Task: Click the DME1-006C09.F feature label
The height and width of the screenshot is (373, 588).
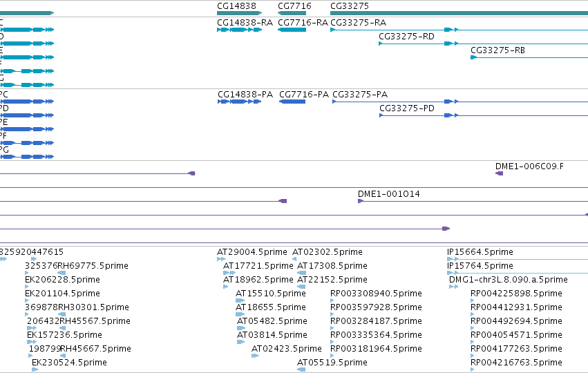Action: point(529,166)
